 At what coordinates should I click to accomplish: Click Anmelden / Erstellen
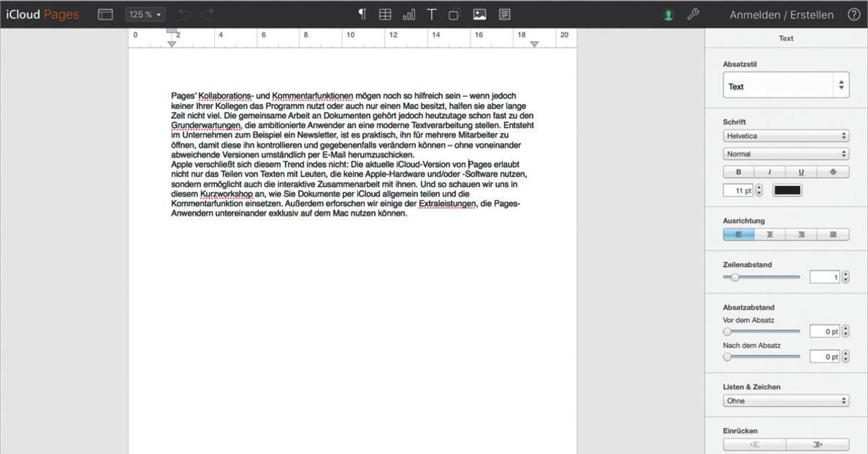click(x=781, y=14)
